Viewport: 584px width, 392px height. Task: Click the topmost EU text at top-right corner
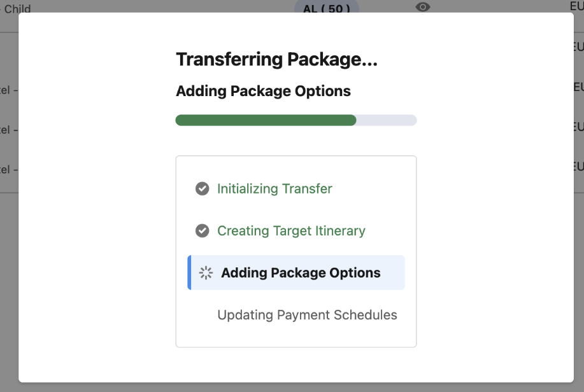pos(576,6)
